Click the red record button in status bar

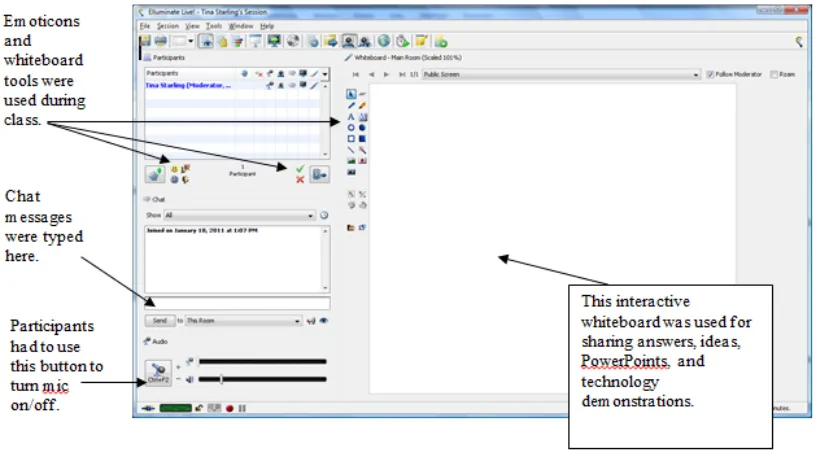point(230,408)
